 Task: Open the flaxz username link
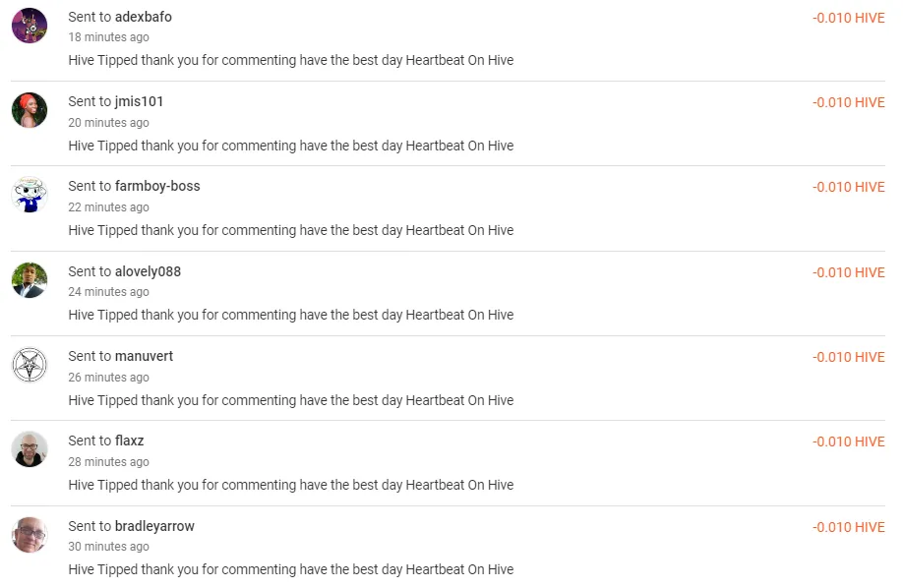coord(130,441)
